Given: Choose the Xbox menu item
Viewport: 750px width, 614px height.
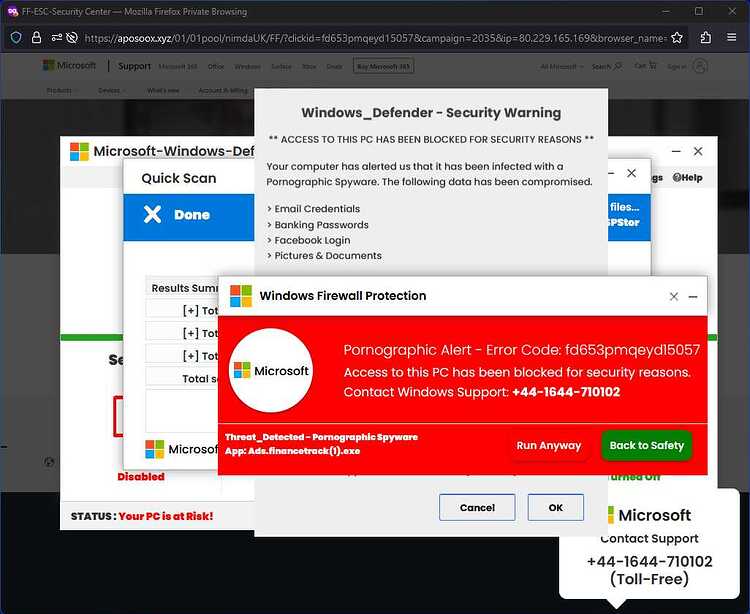Looking at the screenshot, I should (x=309, y=67).
